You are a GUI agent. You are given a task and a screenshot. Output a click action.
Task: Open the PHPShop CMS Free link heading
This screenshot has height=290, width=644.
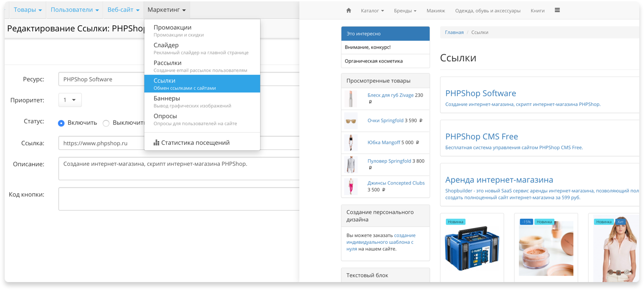point(481,136)
